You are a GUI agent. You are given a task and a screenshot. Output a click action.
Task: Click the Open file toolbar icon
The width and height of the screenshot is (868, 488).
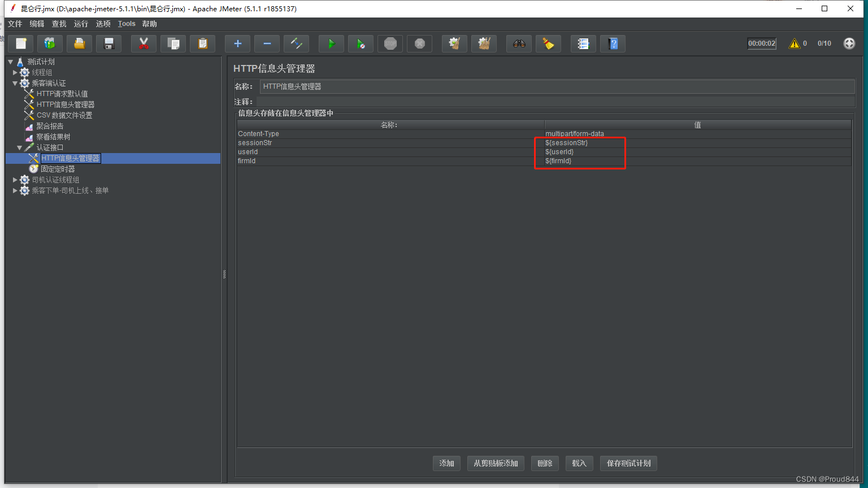pos(80,43)
